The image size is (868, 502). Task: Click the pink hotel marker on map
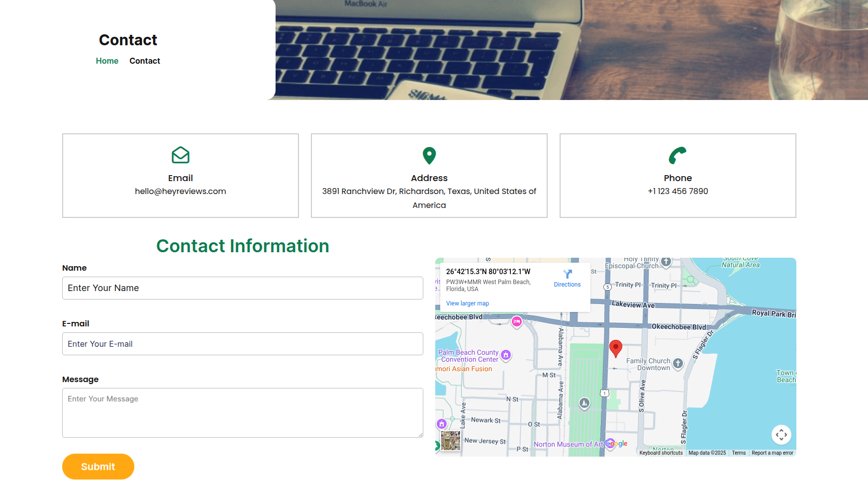pyautogui.click(x=517, y=322)
